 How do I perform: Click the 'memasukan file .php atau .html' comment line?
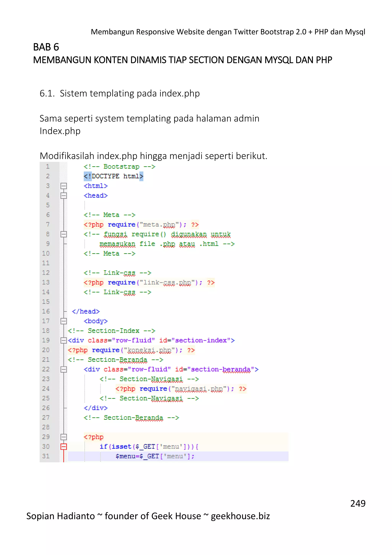(x=167, y=244)
